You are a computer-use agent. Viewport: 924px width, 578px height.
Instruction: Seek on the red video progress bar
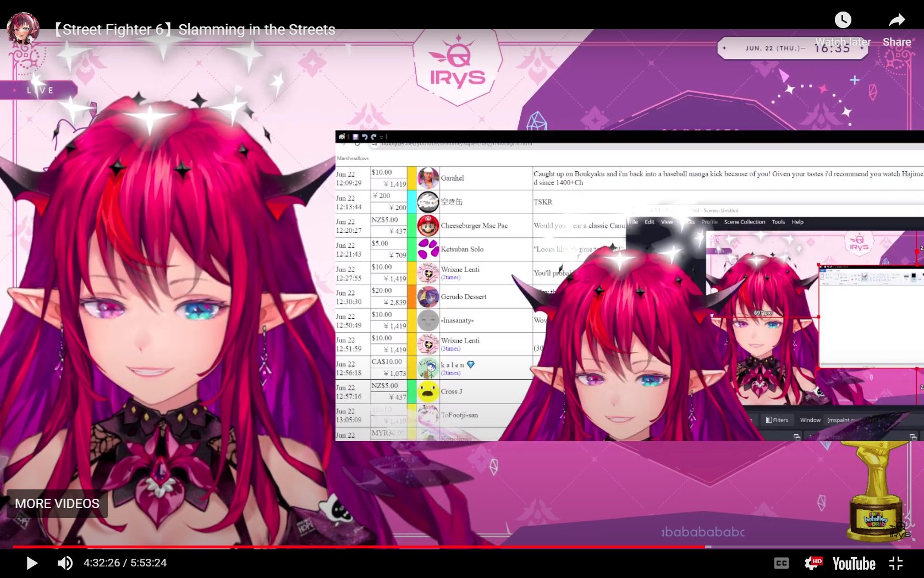coord(462,547)
